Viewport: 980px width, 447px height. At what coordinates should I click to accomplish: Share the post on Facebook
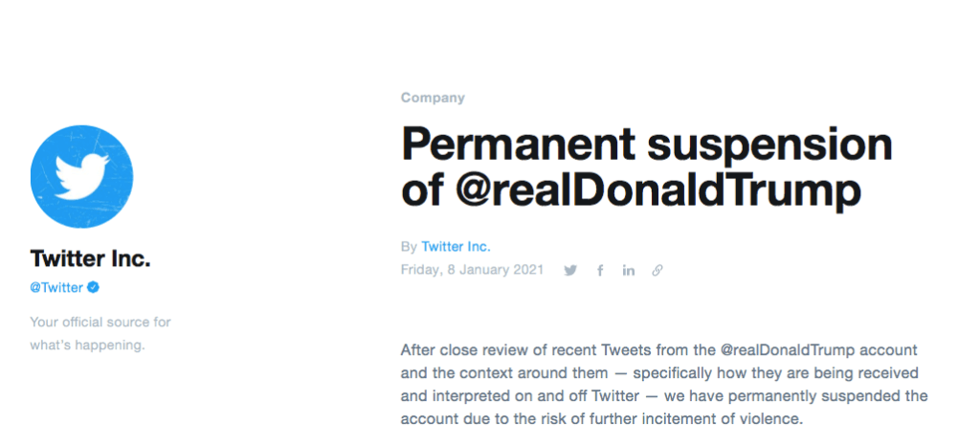pos(600,271)
